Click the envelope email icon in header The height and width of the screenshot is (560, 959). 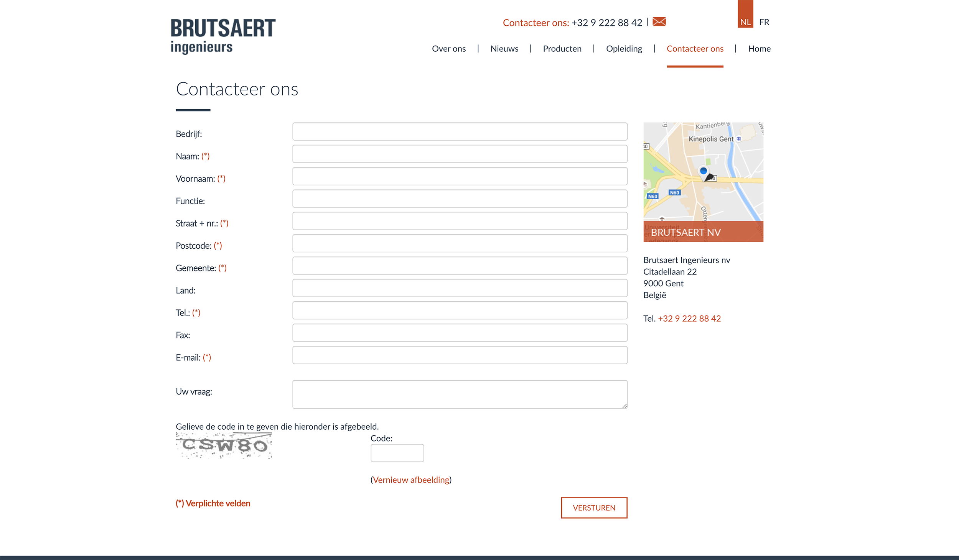point(659,22)
